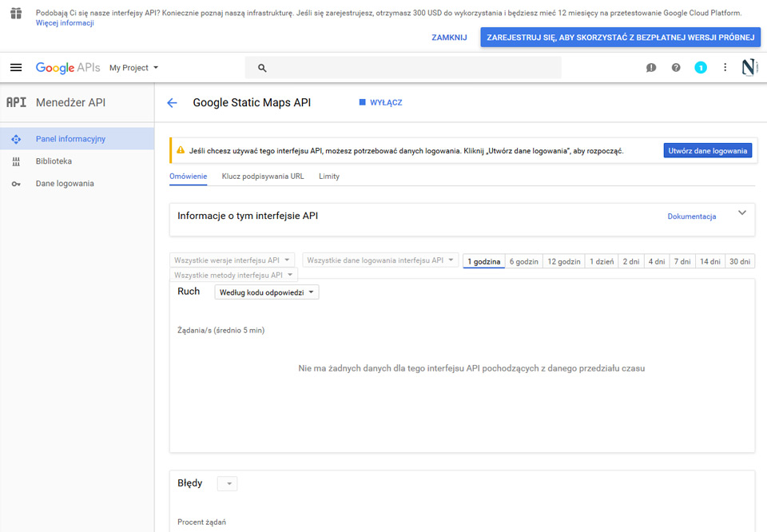The image size is (767, 532).
Task: Open the Błędy section dropdown
Action: [x=228, y=483]
